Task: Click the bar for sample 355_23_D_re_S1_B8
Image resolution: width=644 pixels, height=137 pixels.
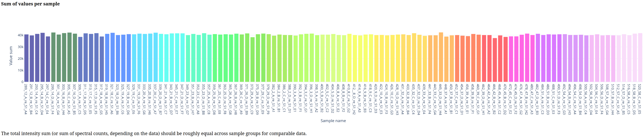Action: [204, 57]
